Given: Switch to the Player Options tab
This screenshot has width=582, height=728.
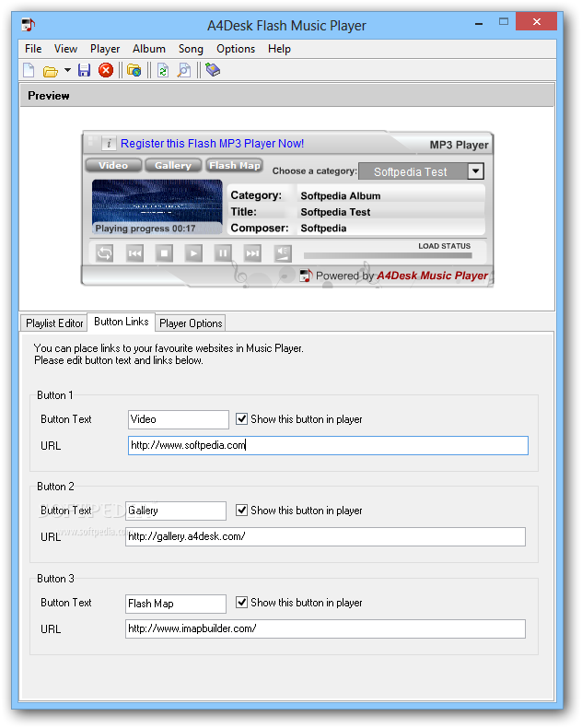Looking at the screenshot, I should coord(191,323).
